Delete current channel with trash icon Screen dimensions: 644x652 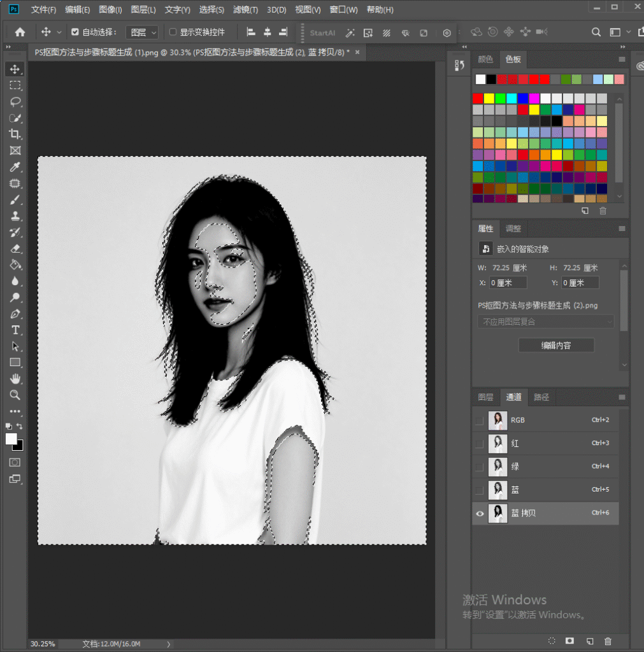coord(608,641)
